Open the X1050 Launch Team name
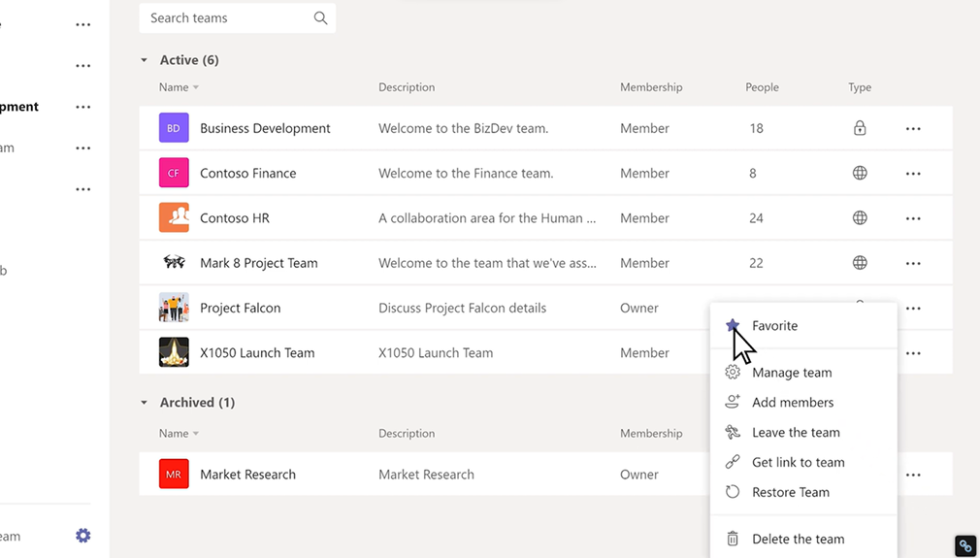 257,353
